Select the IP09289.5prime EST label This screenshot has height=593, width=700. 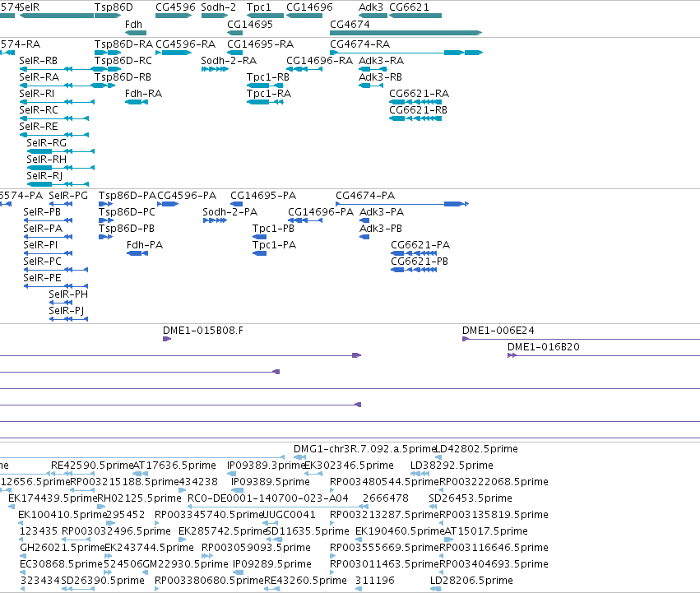[272, 564]
